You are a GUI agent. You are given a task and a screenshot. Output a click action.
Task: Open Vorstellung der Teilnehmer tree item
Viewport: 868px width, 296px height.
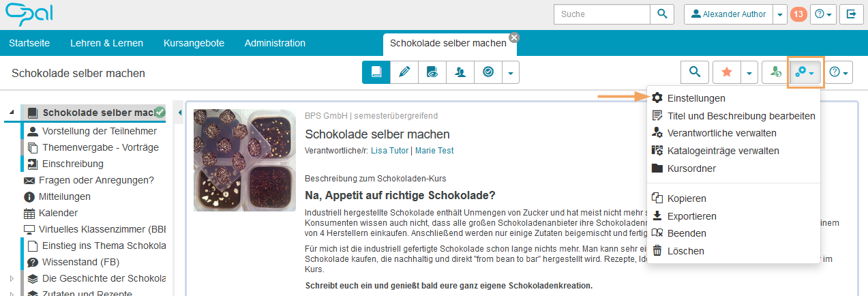100,131
